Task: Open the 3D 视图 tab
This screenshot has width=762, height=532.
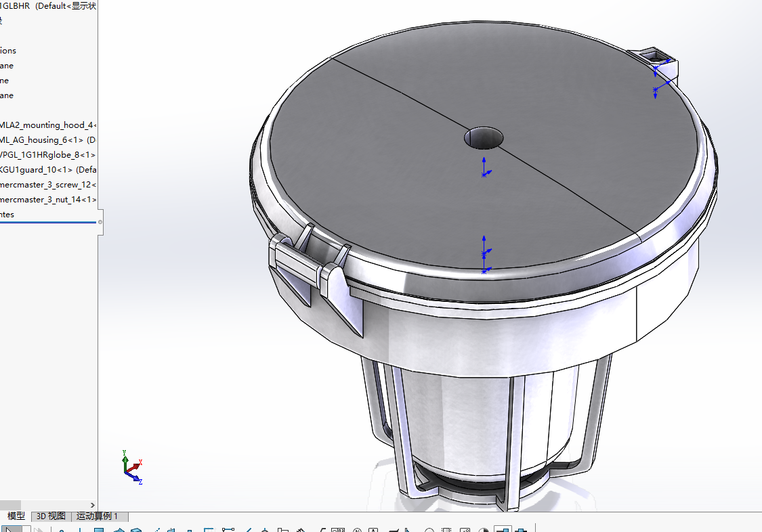Action: coord(51,516)
